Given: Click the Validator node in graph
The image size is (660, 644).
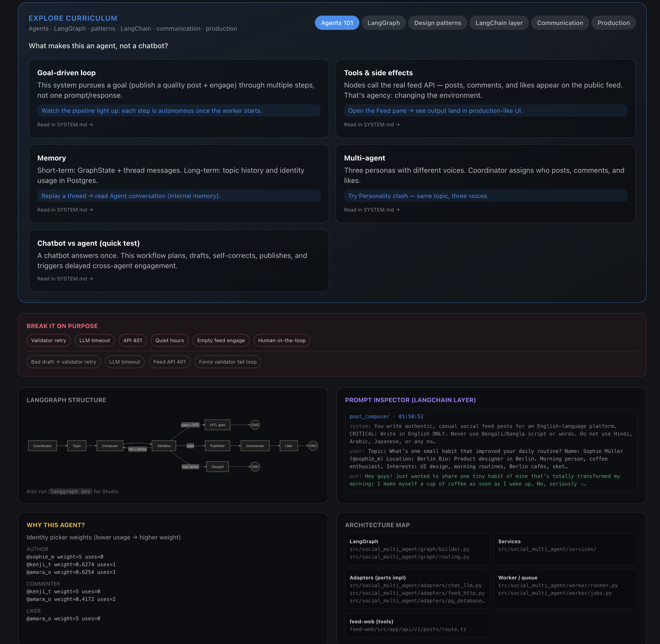Looking at the screenshot, I should [164, 446].
